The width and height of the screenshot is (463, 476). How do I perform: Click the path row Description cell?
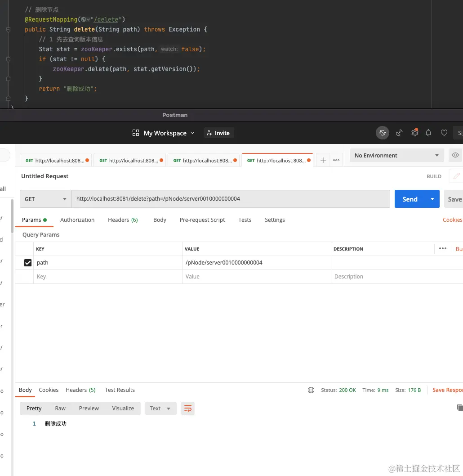(397, 263)
